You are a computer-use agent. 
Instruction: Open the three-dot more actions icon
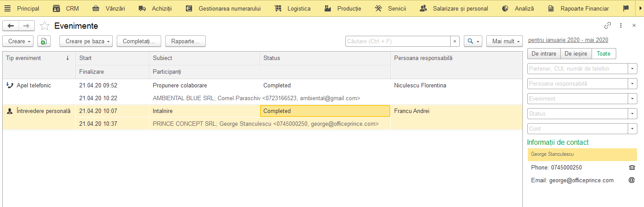621,26
